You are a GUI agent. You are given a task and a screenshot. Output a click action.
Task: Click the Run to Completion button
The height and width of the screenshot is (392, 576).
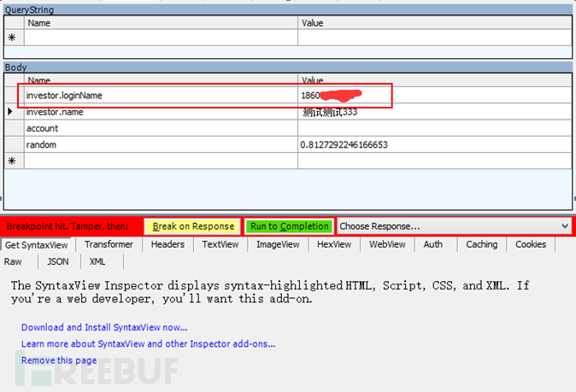click(x=290, y=226)
